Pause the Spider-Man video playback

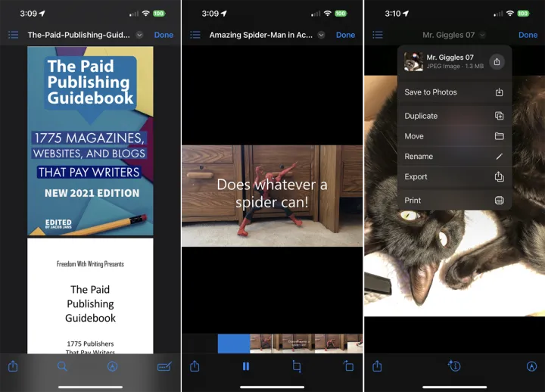coord(246,366)
